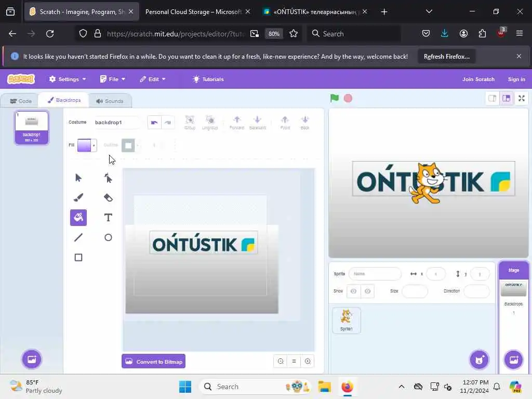Click the Forward layer icon
The image size is (532, 399).
coord(237,123)
